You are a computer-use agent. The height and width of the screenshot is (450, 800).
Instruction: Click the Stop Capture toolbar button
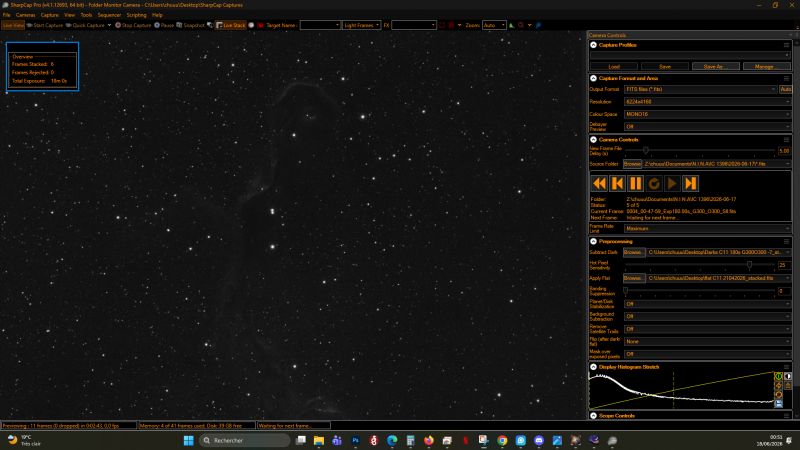coord(133,25)
